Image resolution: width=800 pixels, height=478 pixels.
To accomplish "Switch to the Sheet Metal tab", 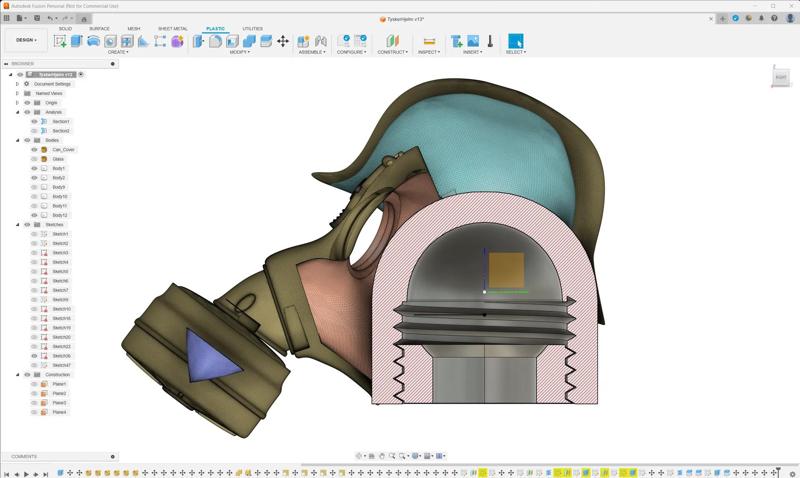I will (x=172, y=29).
